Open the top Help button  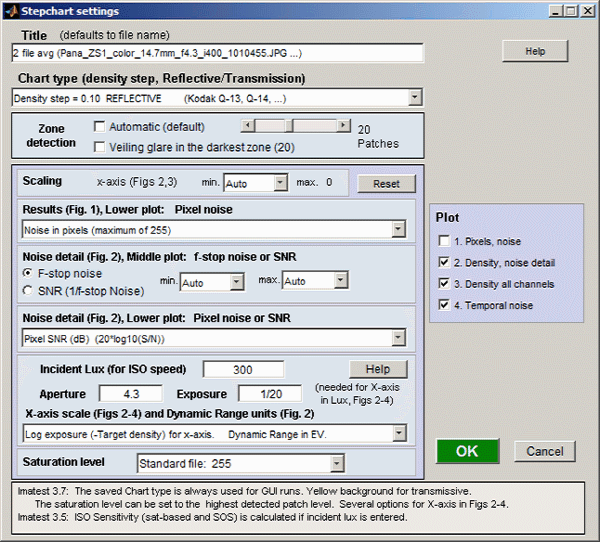pos(535,51)
